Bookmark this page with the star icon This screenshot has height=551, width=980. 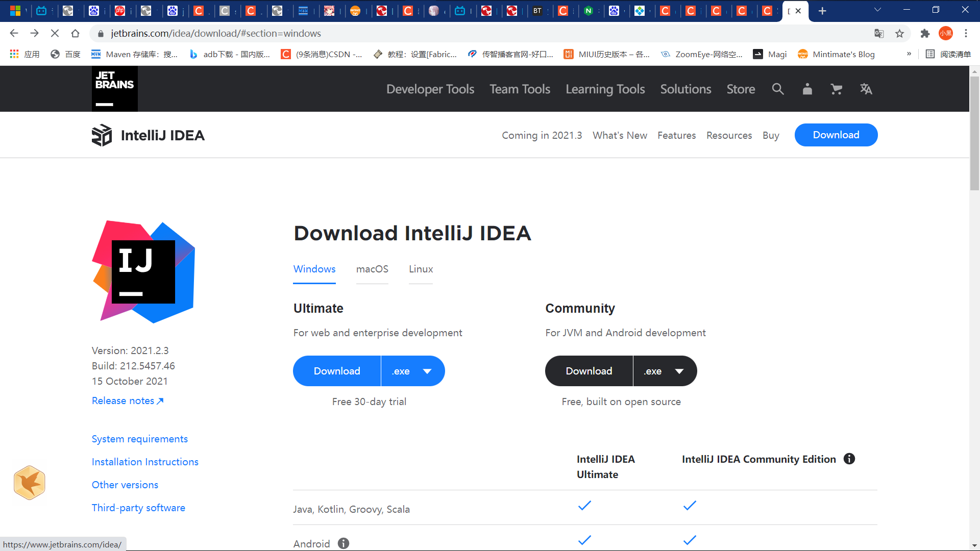coord(900,33)
